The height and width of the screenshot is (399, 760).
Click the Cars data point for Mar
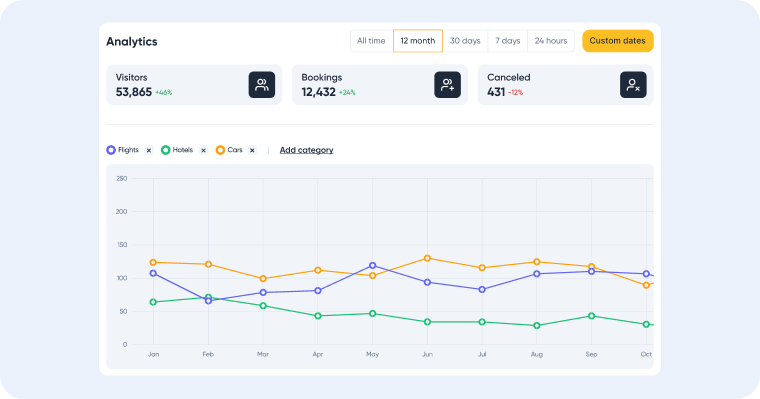tap(263, 279)
